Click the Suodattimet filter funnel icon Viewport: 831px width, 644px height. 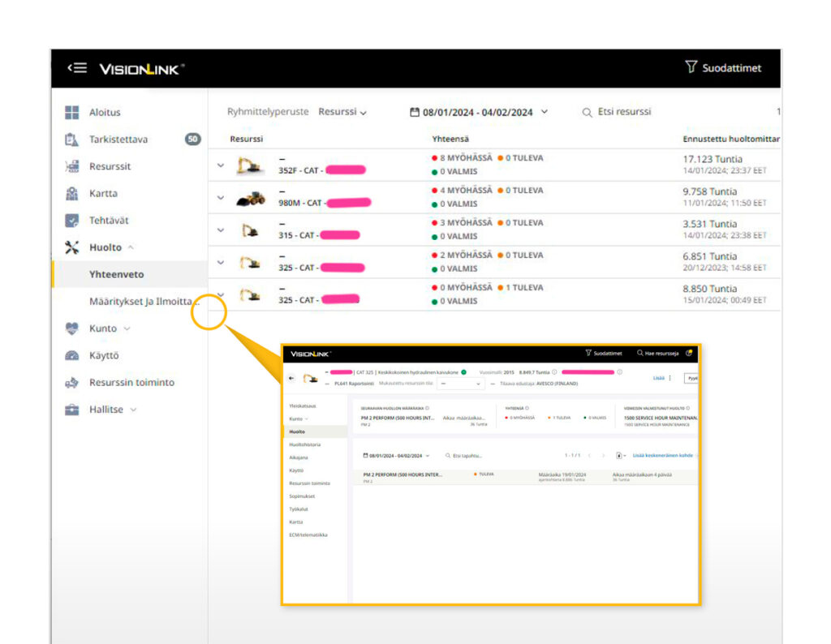coord(691,68)
